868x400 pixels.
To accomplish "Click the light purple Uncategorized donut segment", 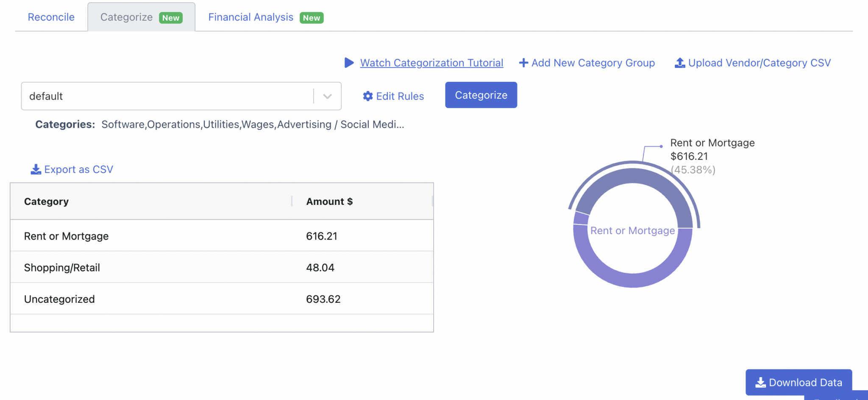I will (x=632, y=280).
